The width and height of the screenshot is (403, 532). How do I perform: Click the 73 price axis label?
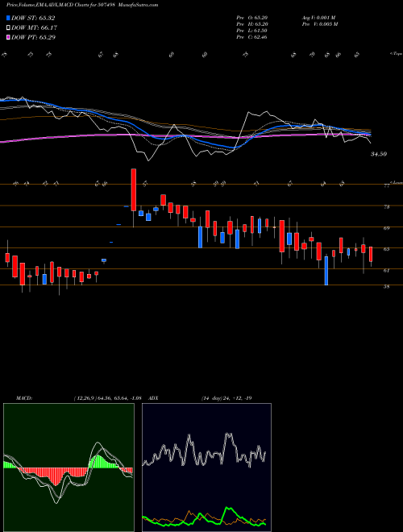point(386,206)
